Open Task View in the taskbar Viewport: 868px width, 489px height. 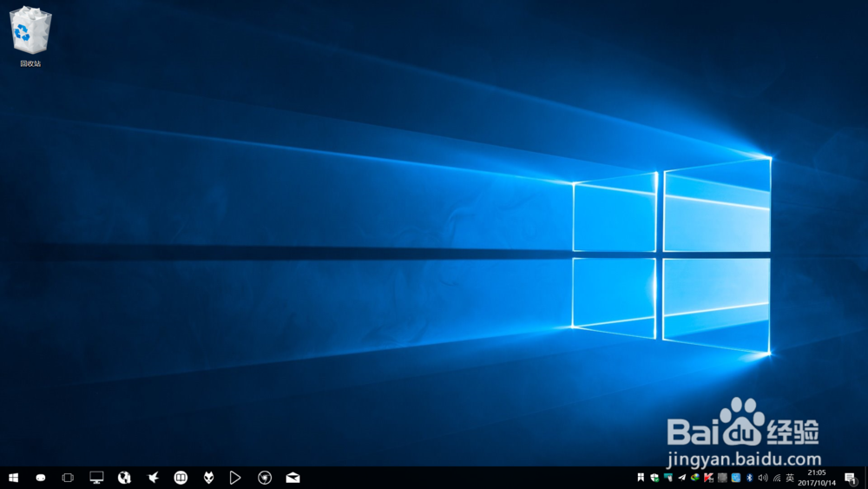click(x=68, y=478)
